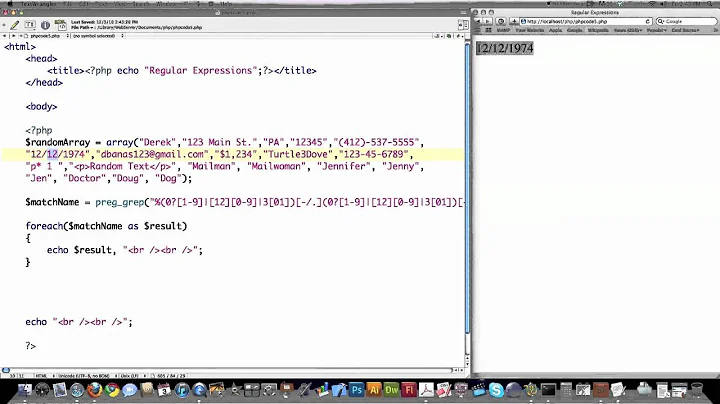Open Illustrator from the Dock
The height and width of the screenshot is (404, 720).
[374, 390]
